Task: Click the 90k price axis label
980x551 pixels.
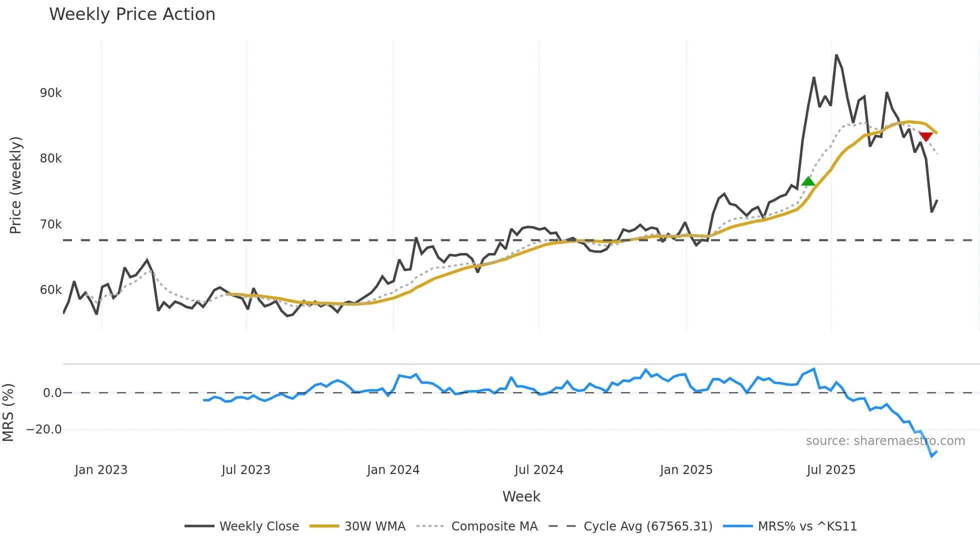Action: tap(51, 93)
